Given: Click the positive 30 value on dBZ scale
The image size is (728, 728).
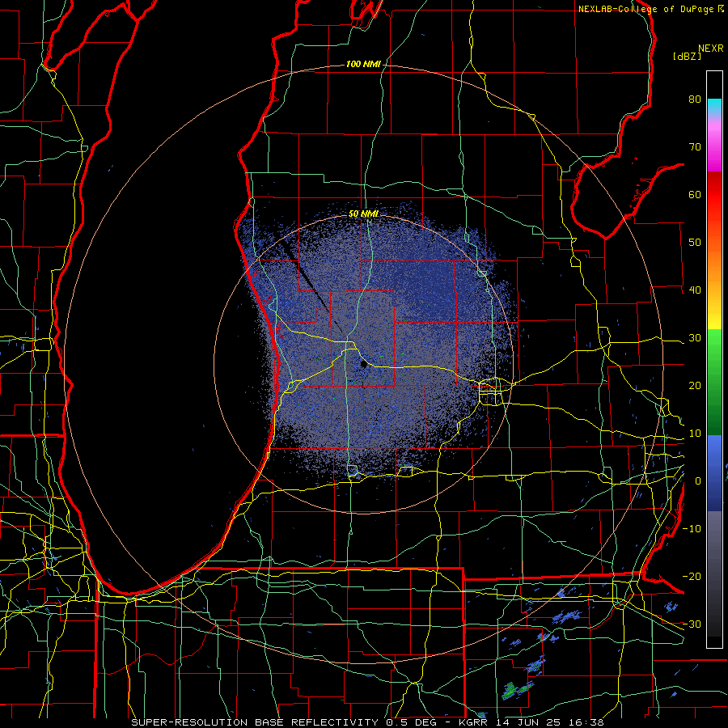Looking at the screenshot, I should [x=695, y=338].
